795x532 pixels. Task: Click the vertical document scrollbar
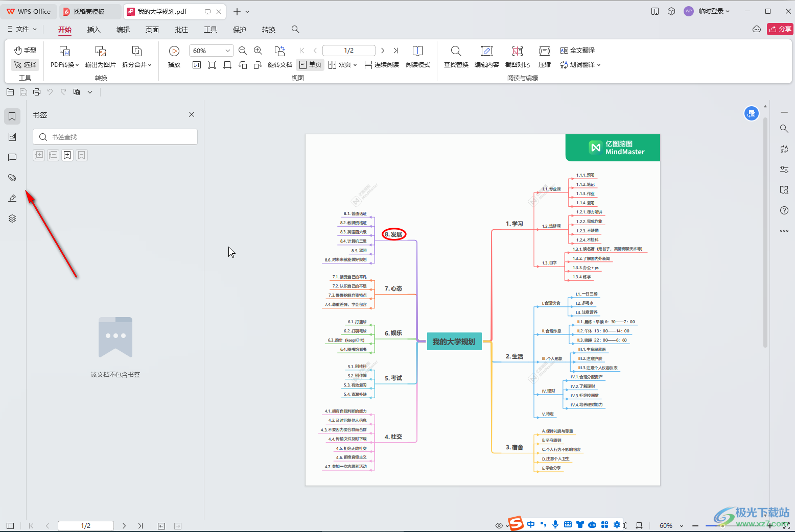coord(765,232)
